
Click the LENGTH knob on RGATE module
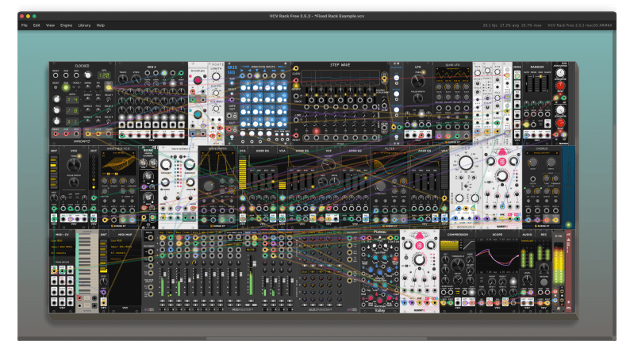217,76
